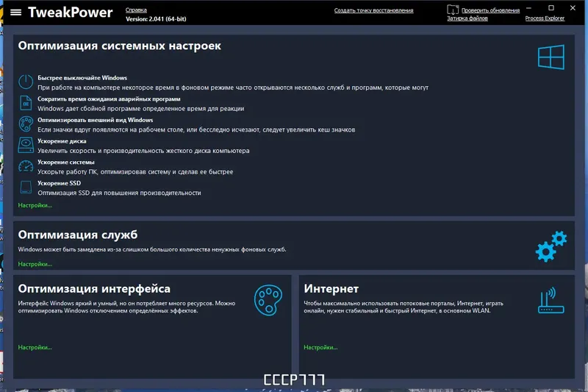This screenshot has width=588, height=392.
Task: Click description Windows дает сбойной программе время
Action: pyautogui.click(x=140, y=109)
